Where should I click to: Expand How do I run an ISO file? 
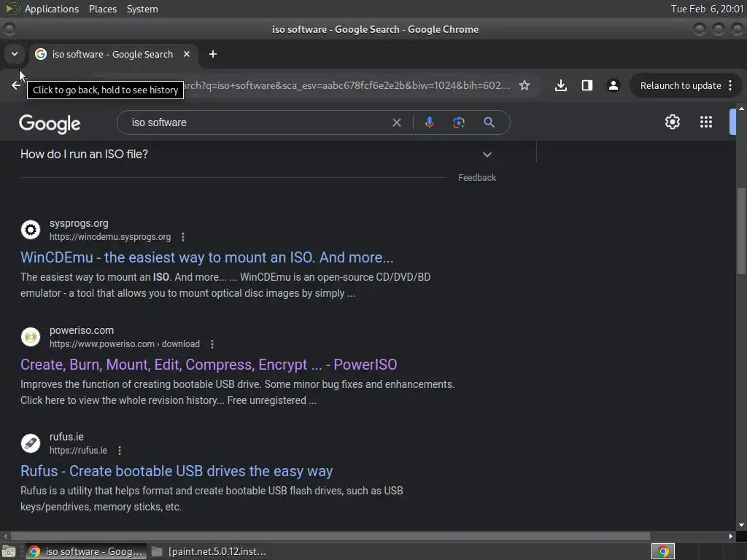click(x=258, y=155)
